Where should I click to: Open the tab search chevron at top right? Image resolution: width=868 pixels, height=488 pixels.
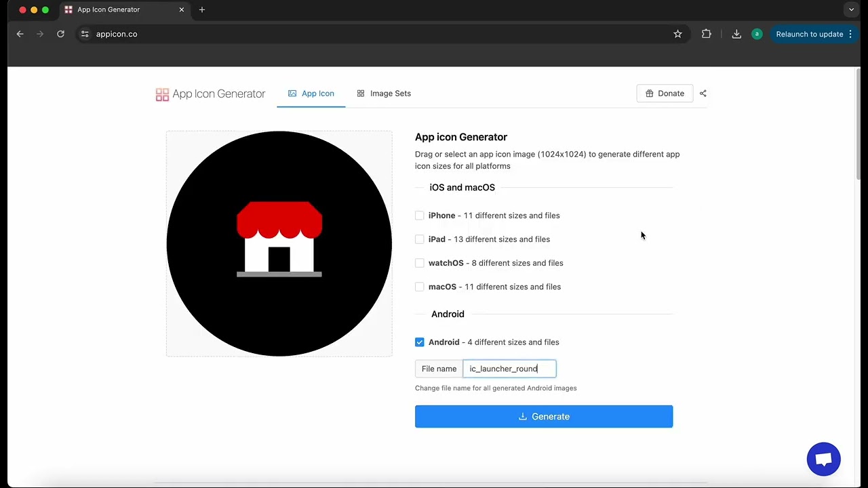851,9
